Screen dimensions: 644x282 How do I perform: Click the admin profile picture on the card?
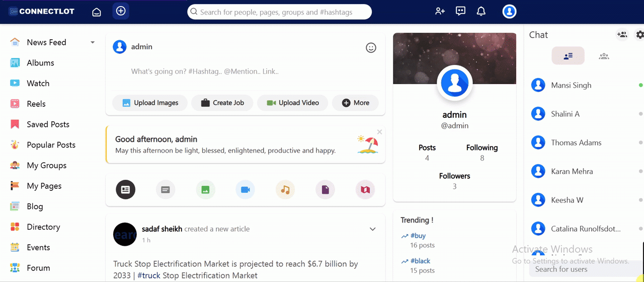click(x=455, y=83)
